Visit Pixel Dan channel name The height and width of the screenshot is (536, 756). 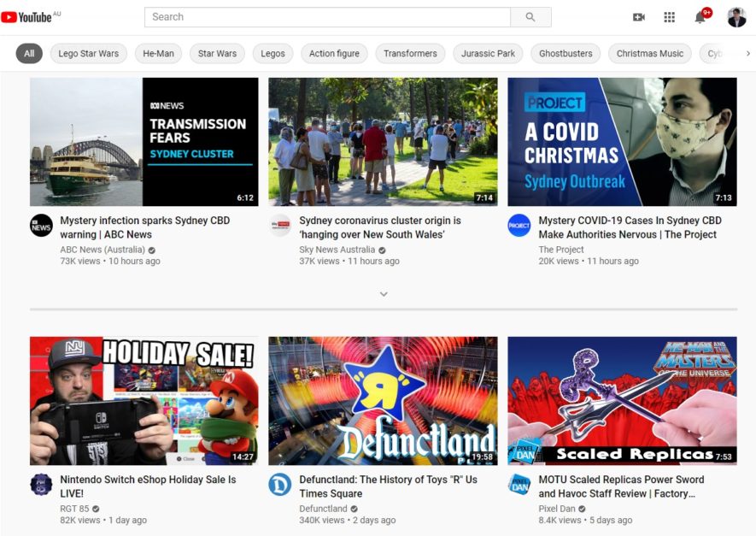click(557, 509)
